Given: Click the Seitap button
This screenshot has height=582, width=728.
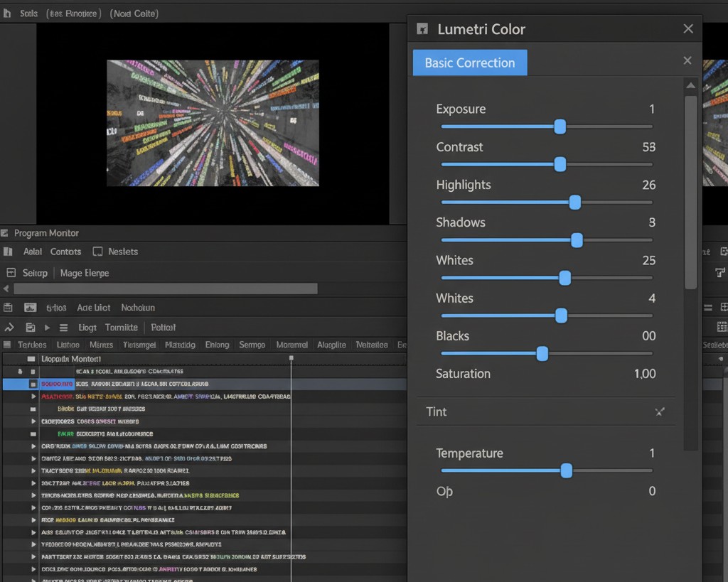Looking at the screenshot, I should click(31, 273).
